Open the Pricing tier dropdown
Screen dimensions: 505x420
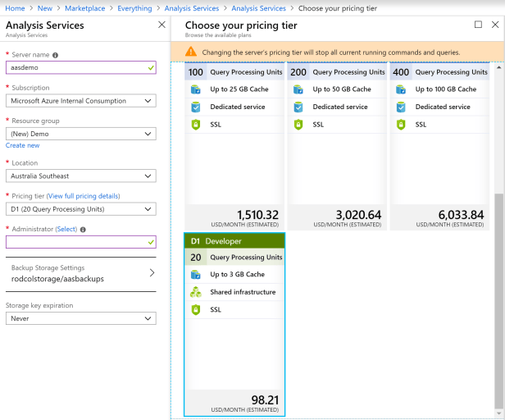[81, 209]
